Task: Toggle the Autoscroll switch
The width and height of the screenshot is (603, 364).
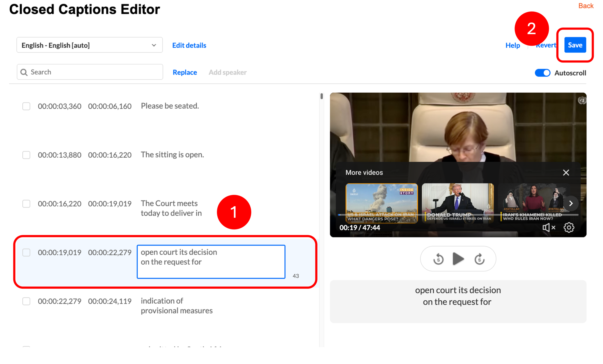Action: (542, 73)
